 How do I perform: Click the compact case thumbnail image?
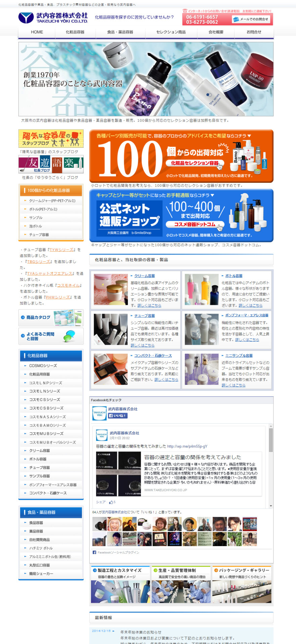[111, 369]
